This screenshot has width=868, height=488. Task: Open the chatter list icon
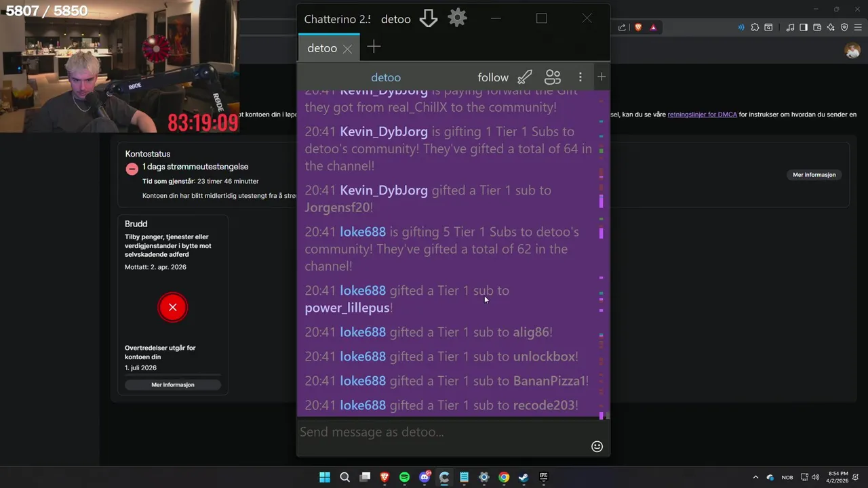(x=553, y=77)
